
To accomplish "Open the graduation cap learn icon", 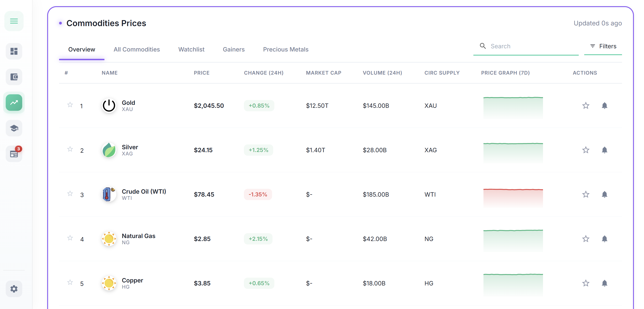I will point(14,128).
